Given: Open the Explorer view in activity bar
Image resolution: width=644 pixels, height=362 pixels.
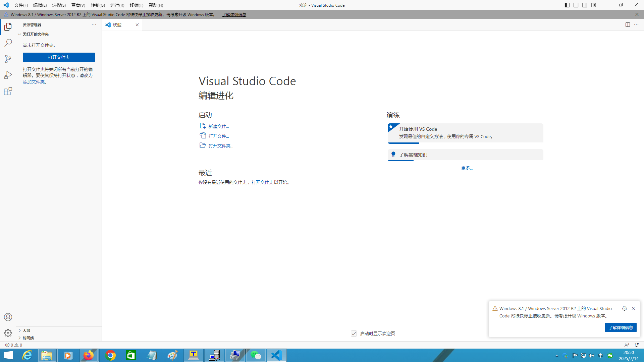Looking at the screenshot, I should click(8, 26).
